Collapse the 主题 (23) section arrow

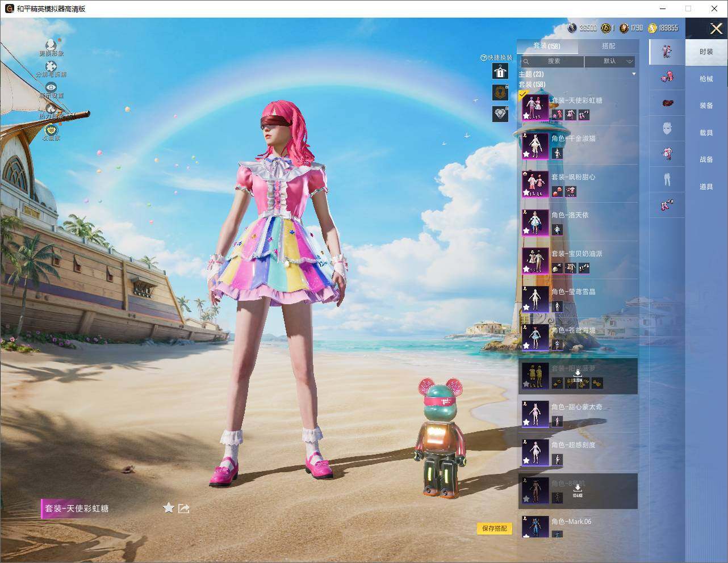pyautogui.click(x=634, y=74)
